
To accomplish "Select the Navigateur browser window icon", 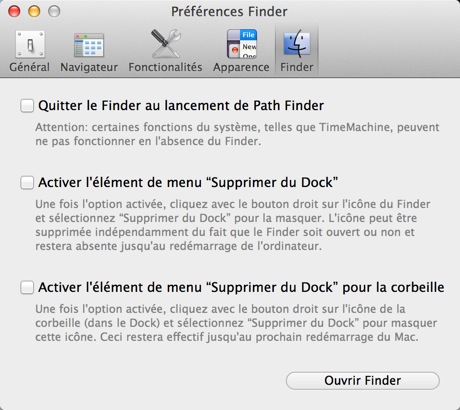I will 89,45.
